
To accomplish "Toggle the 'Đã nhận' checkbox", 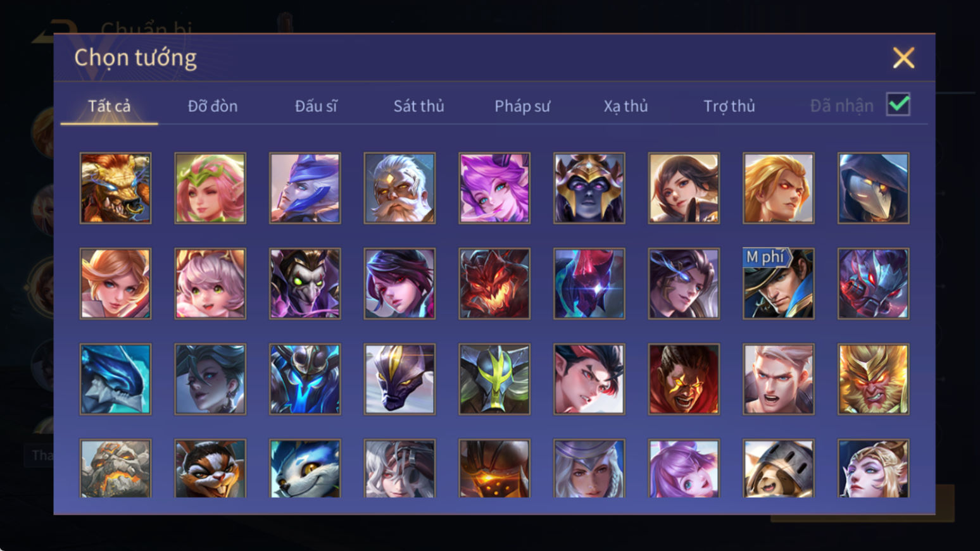I will coord(898,104).
